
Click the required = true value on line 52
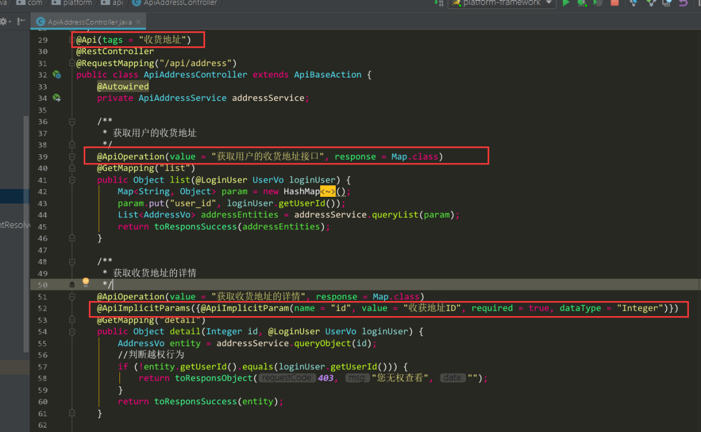coord(511,308)
